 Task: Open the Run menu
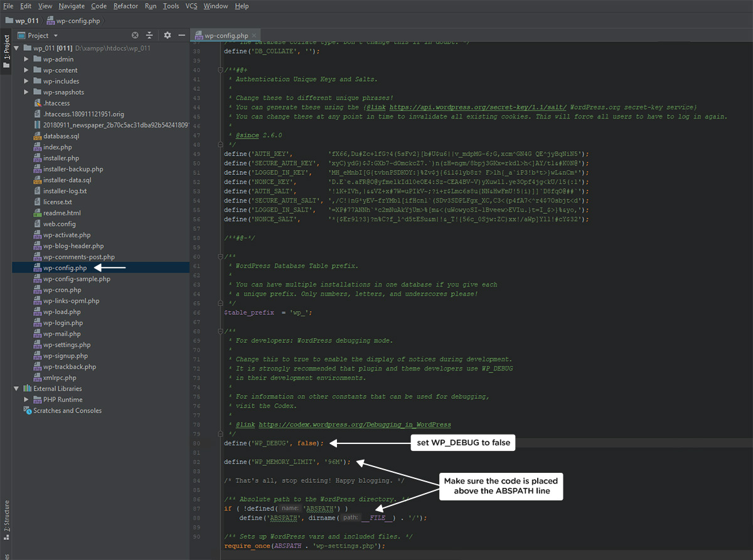point(151,6)
